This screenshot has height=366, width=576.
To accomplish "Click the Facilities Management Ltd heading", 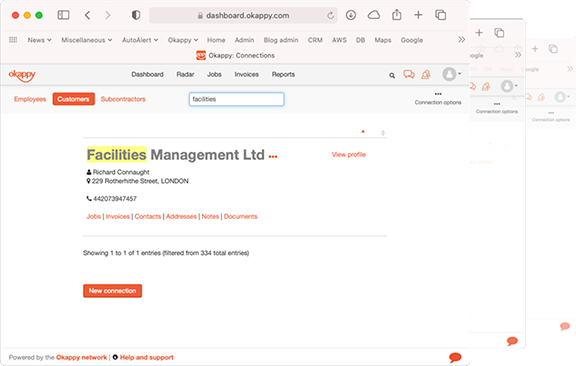I will pos(176,155).
